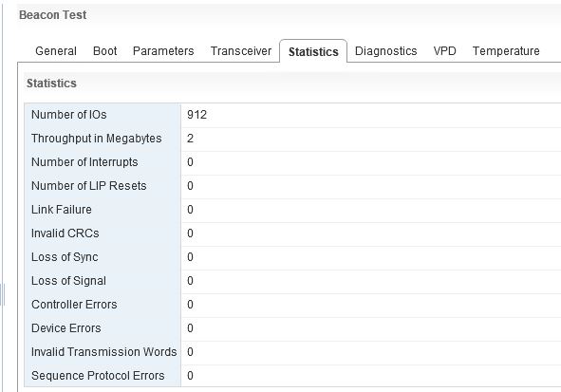Click the Link Failure label

(61, 209)
